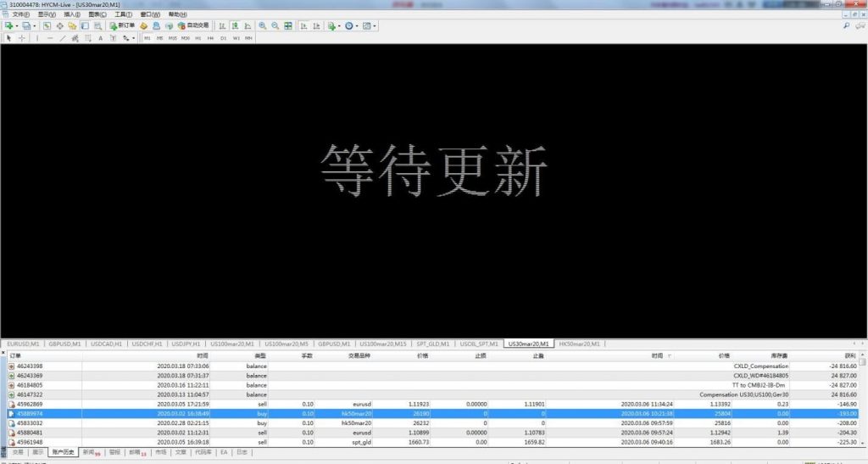The height and width of the screenshot is (464, 868).
Task: Click the new chart icon
Action: pyautogui.click(x=8, y=25)
